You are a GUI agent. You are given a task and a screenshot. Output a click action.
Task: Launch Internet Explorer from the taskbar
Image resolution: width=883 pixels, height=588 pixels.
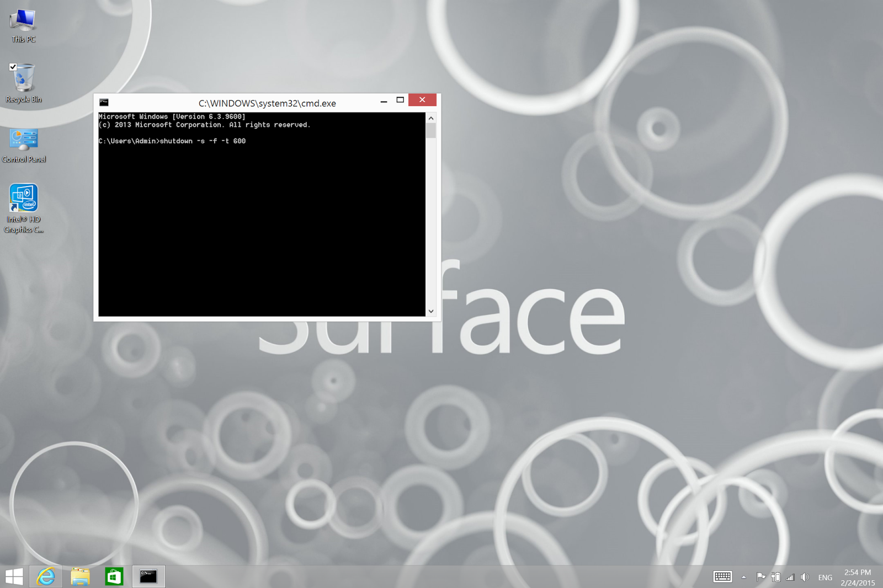click(x=46, y=577)
